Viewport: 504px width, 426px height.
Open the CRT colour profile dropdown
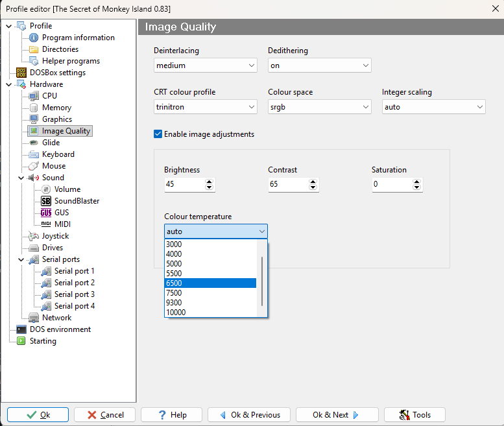click(x=206, y=107)
